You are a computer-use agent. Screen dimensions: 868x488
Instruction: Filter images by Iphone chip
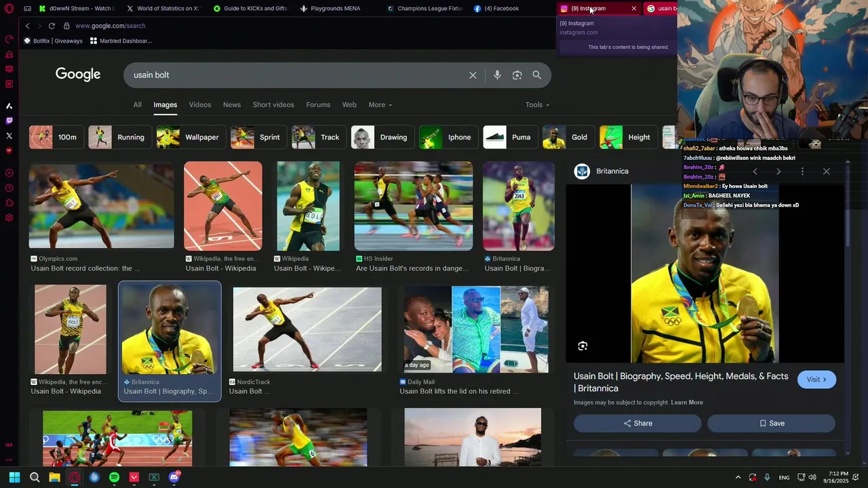pyautogui.click(x=448, y=138)
